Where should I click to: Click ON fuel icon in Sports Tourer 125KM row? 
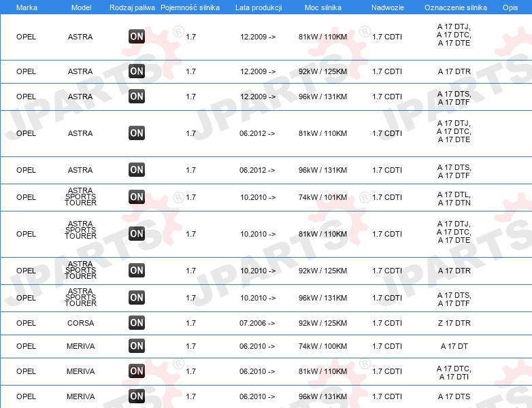point(137,271)
